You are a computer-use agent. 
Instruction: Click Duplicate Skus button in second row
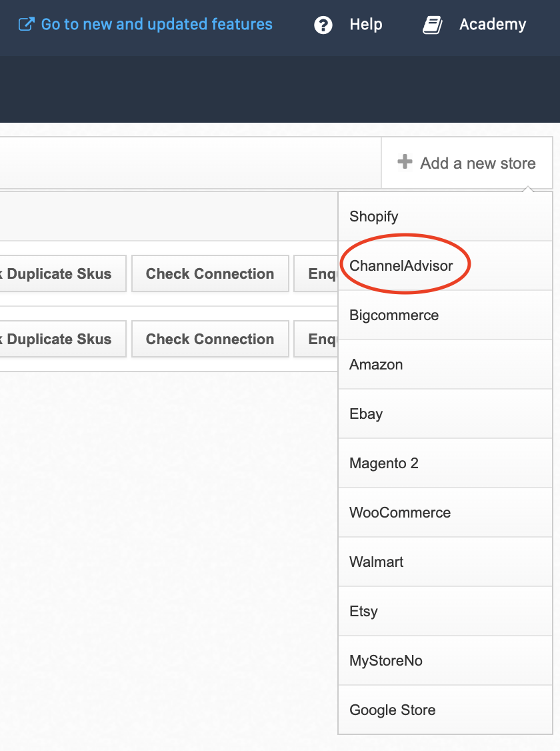click(x=62, y=339)
